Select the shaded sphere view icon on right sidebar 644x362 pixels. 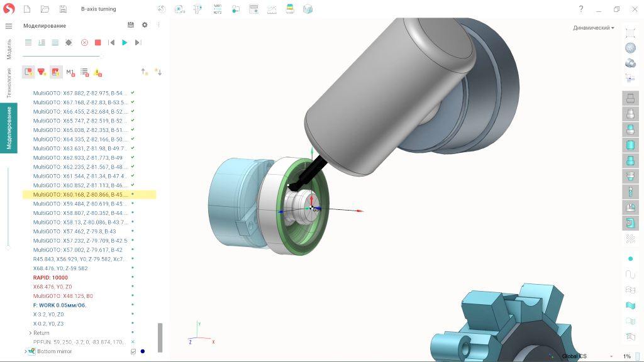pyautogui.click(x=630, y=47)
